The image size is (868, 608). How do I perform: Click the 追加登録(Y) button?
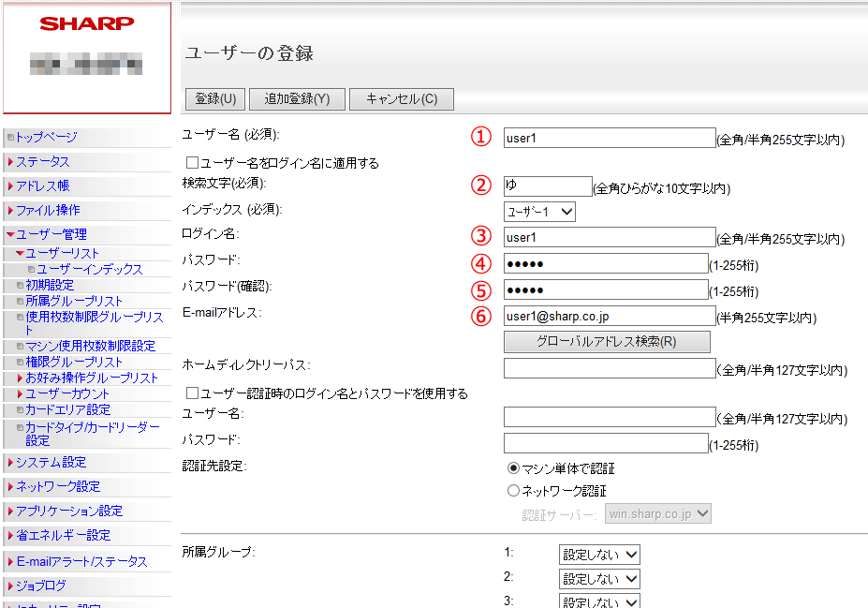coord(297,99)
